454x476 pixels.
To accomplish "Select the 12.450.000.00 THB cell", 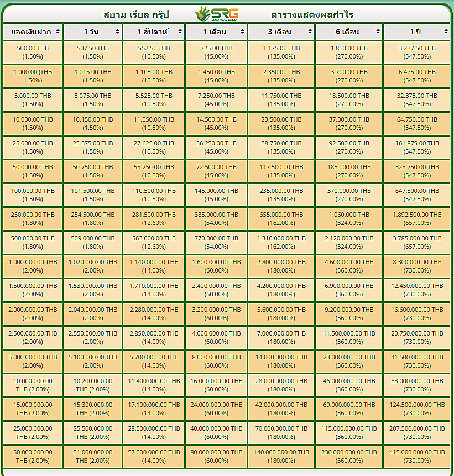I will [417, 290].
